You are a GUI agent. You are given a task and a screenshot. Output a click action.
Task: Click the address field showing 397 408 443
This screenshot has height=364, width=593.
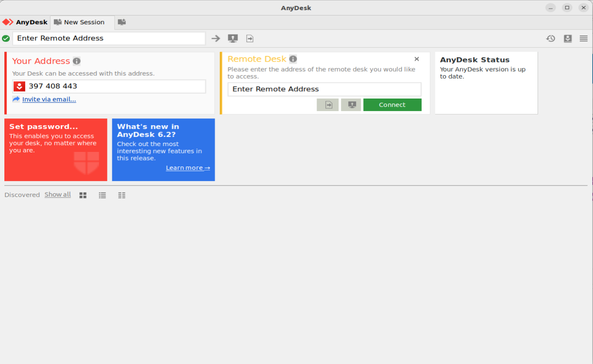coord(109,86)
